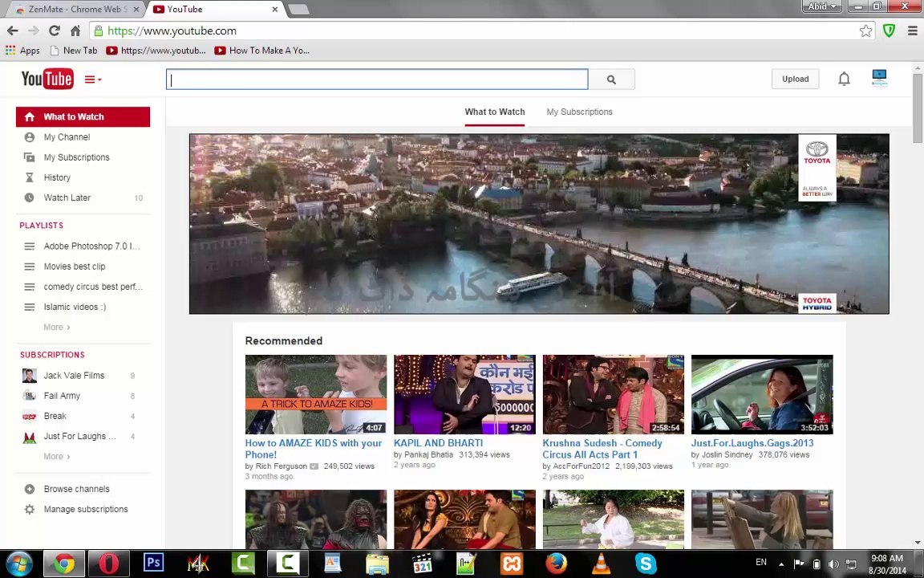Open the 'A Trick to Amaze Kids' video thumbnail
924x578 pixels.
(x=316, y=394)
